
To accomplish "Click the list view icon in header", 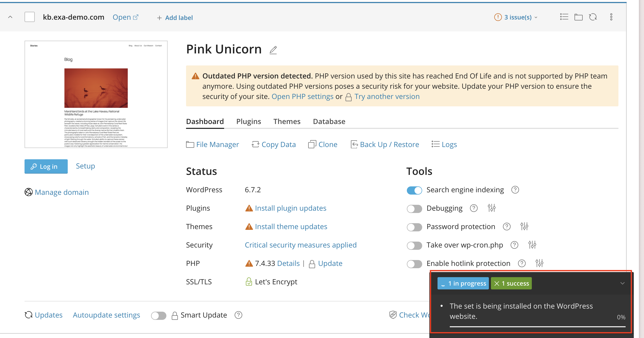I will pos(564,17).
